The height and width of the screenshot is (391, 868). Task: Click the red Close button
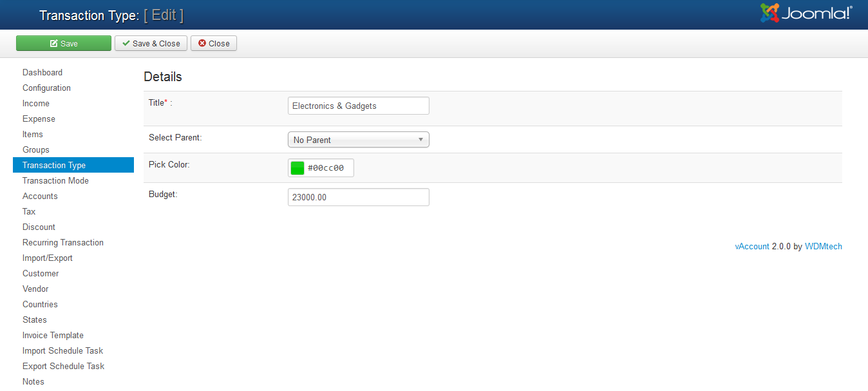[214, 43]
